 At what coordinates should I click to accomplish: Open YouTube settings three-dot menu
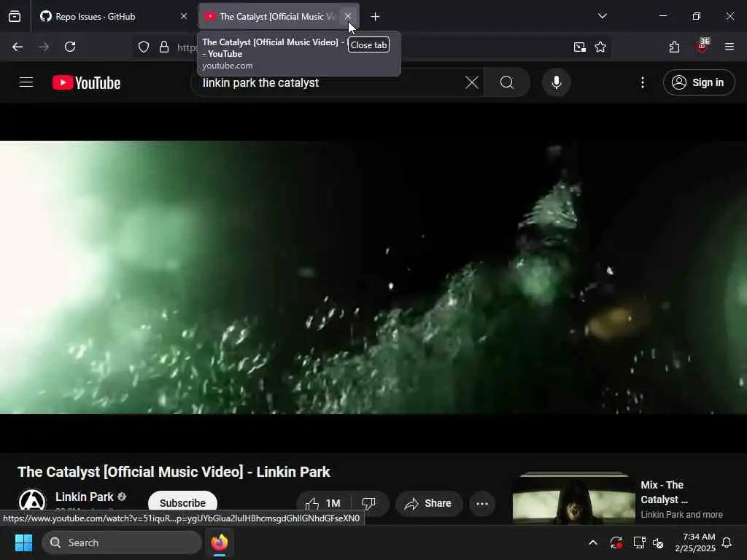(x=643, y=83)
